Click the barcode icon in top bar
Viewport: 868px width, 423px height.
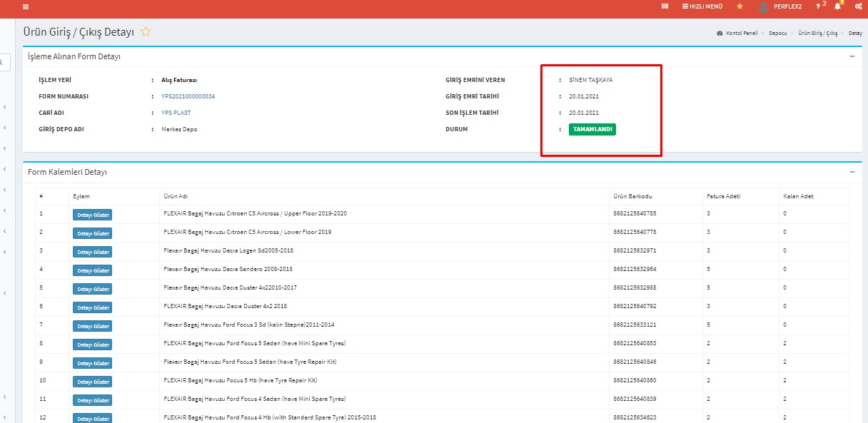(x=665, y=6)
